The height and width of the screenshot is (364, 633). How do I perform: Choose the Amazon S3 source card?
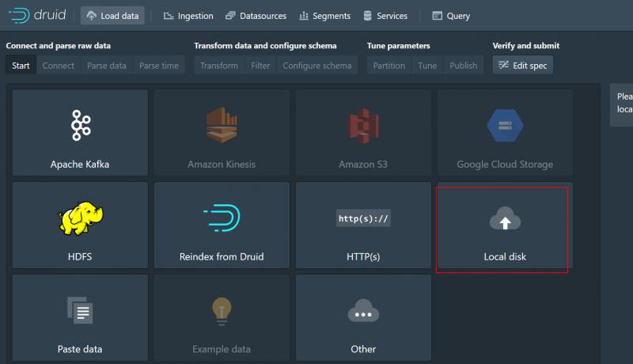[363, 133]
